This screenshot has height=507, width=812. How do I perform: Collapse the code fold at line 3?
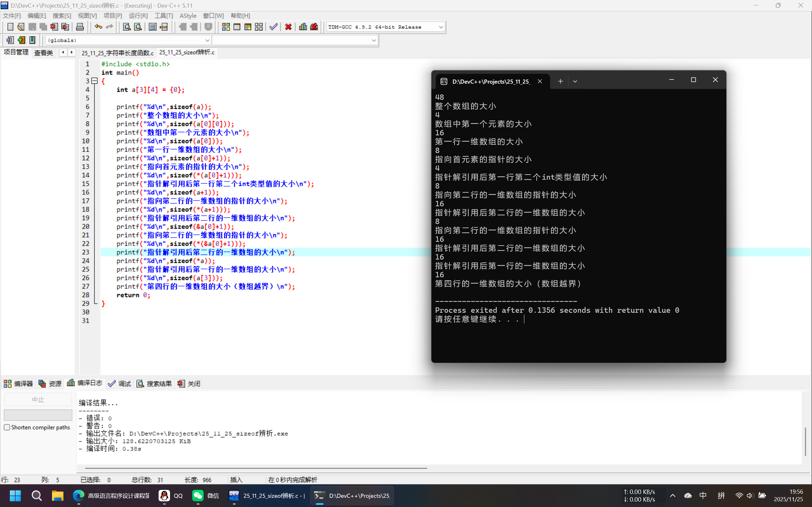click(95, 81)
